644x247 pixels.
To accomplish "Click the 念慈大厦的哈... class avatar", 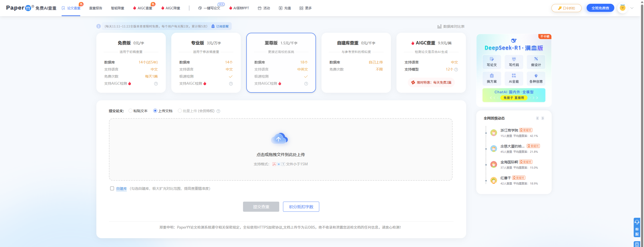I will (494, 149).
